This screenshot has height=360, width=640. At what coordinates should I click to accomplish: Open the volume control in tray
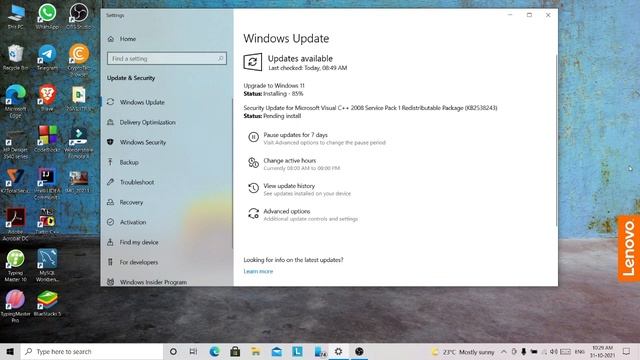pos(554,351)
